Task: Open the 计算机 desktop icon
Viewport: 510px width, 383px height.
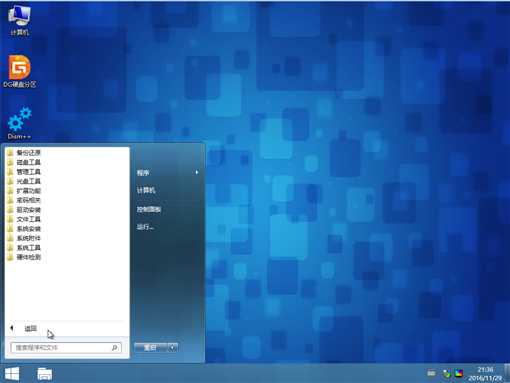Action: 20,20
